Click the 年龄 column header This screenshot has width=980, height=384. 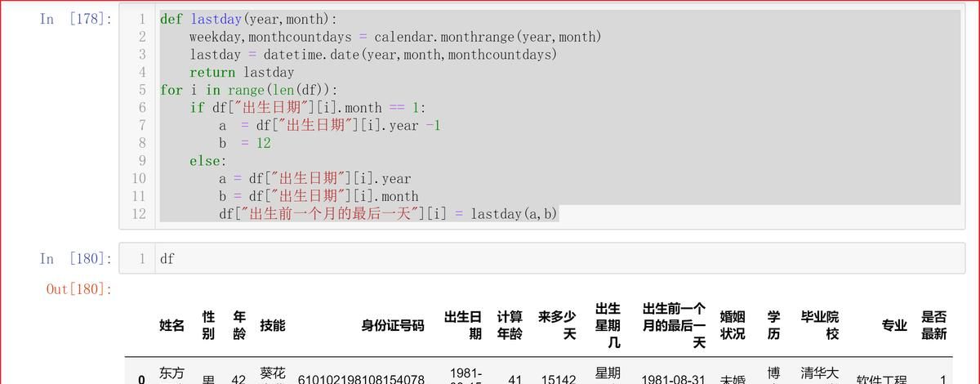click(x=238, y=325)
